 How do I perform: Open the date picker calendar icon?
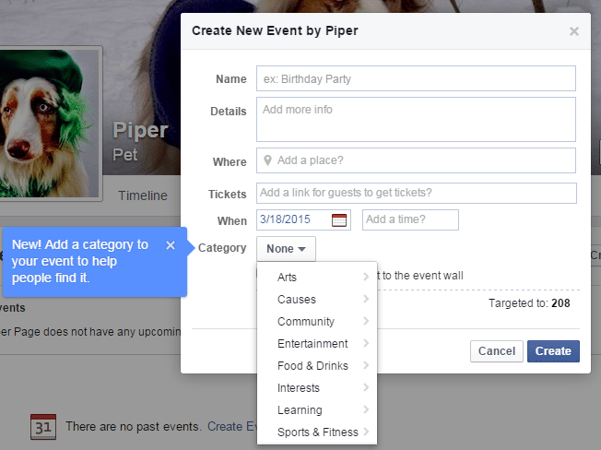340,220
